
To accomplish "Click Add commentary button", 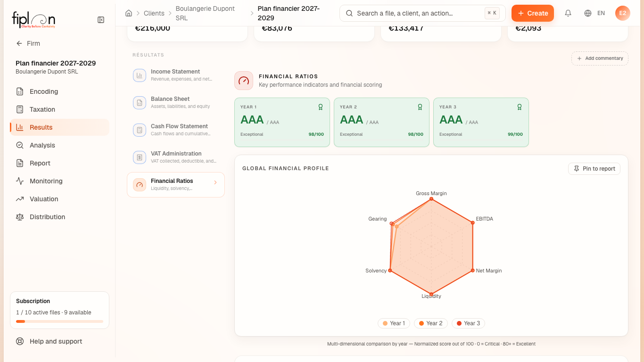I will [x=600, y=58].
